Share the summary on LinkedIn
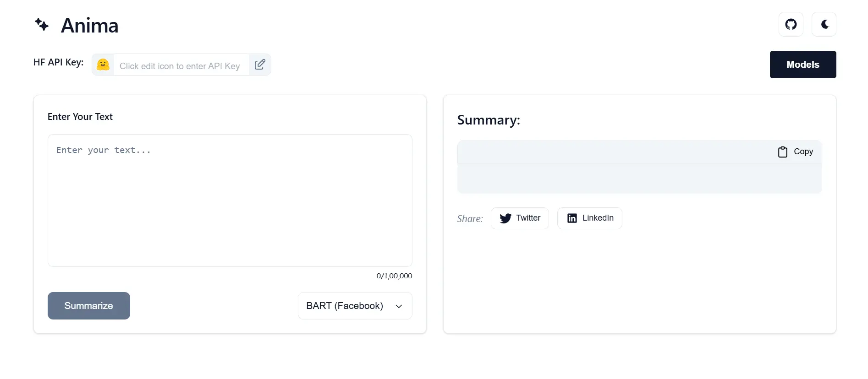Viewport: 868px width, 379px height. point(589,218)
